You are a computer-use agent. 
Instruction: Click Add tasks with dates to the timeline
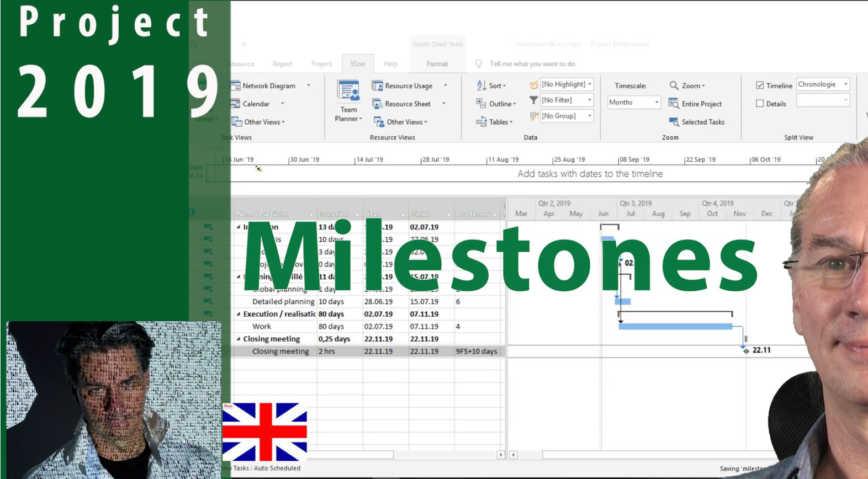[590, 174]
